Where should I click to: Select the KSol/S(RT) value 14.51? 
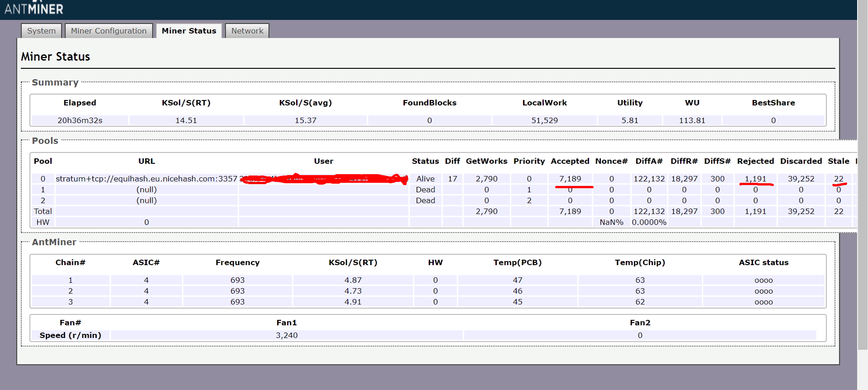[186, 120]
